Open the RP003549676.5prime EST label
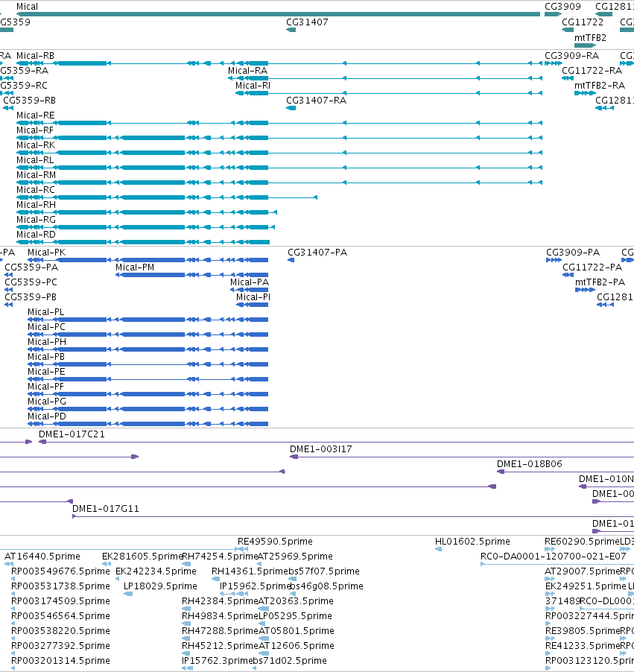 click(x=60, y=571)
